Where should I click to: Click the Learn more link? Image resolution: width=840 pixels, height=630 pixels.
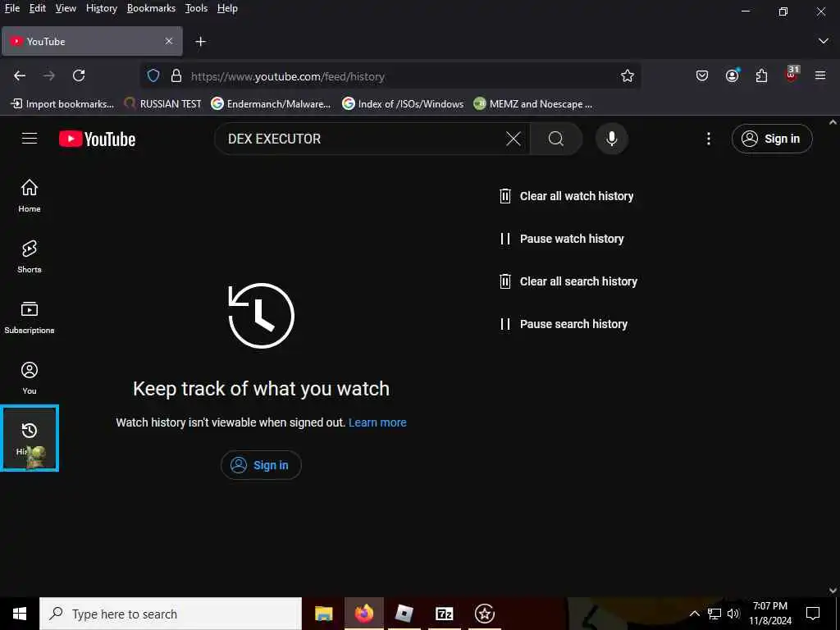click(377, 422)
